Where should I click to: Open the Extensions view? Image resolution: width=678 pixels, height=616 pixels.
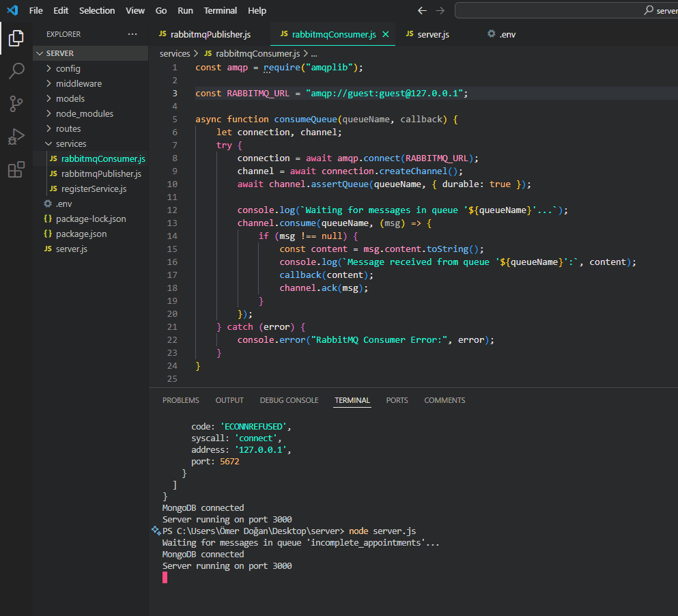(16, 170)
